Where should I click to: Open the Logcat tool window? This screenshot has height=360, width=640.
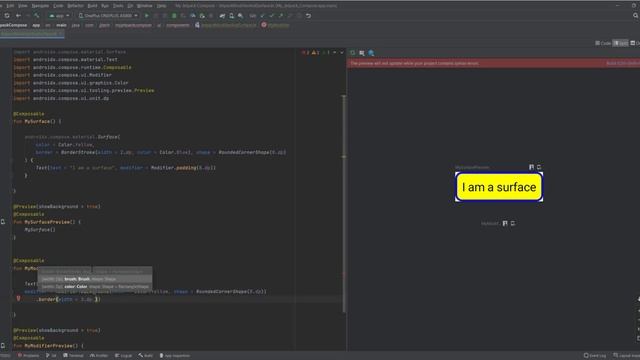pos(124,356)
